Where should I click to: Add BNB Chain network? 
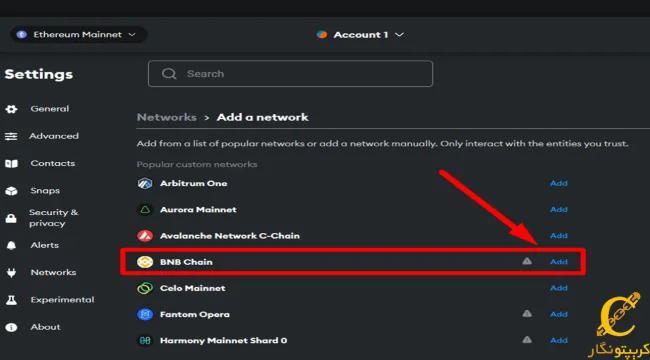coord(558,262)
